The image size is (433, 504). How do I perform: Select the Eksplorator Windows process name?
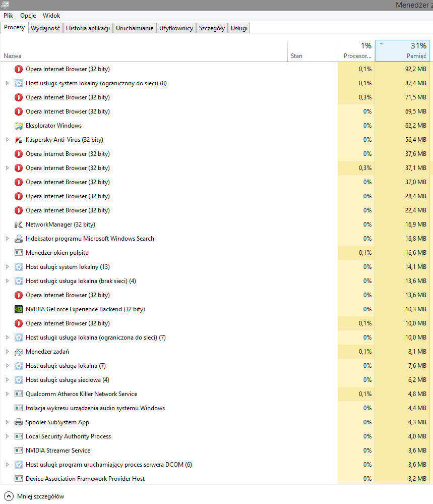(53, 126)
